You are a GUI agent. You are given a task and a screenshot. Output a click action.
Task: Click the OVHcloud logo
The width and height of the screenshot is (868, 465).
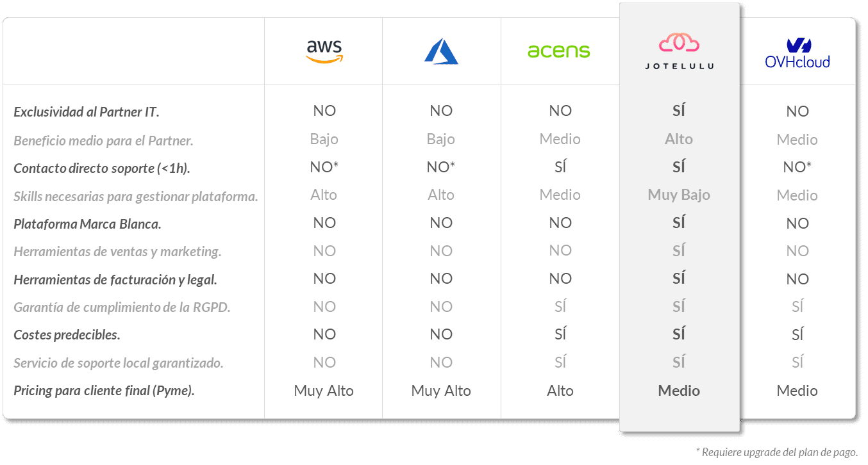tap(797, 53)
